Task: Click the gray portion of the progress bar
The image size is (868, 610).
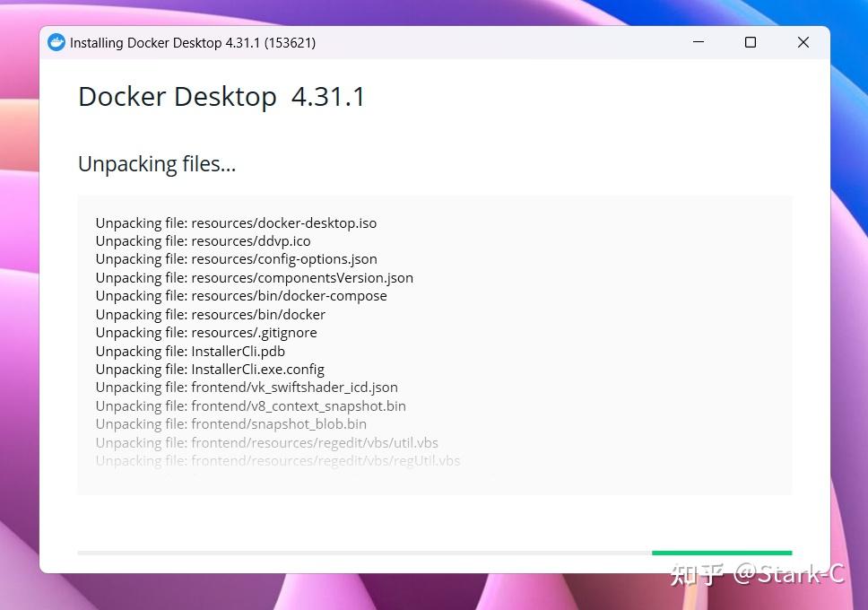Action: click(359, 553)
